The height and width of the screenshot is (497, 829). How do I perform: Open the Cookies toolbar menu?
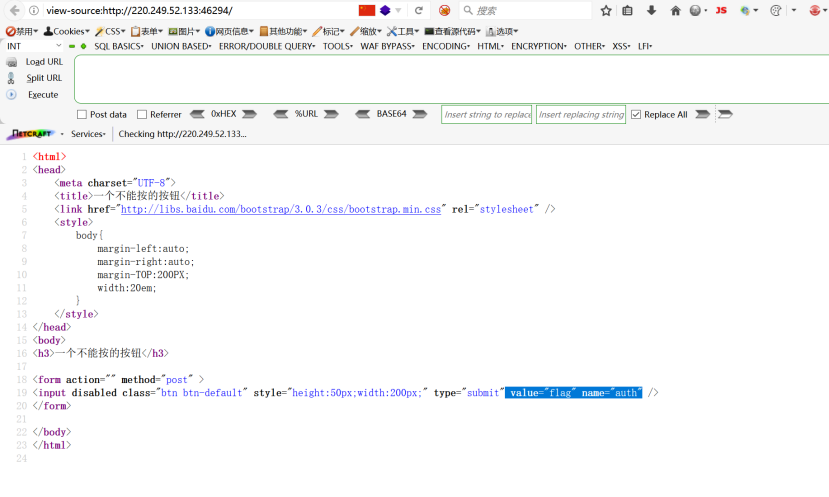[x=67, y=31]
